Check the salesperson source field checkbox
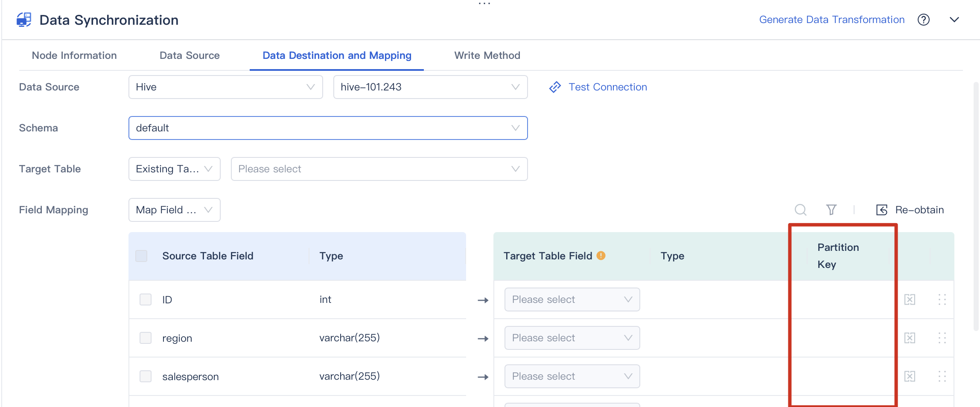The image size is (980, 407). coord(146,376)
